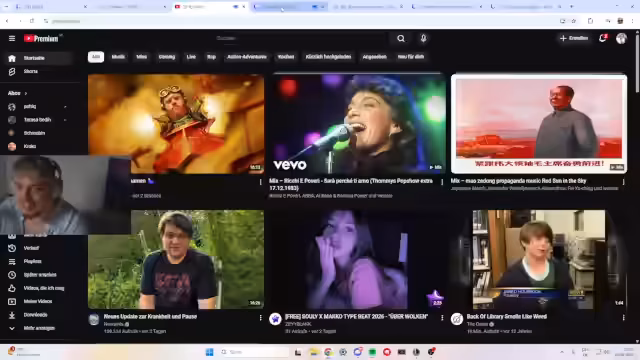The image size is (640, 360).
Task: Open the Mao Zedong propaganda mix thumbnail
Action: 539,124
